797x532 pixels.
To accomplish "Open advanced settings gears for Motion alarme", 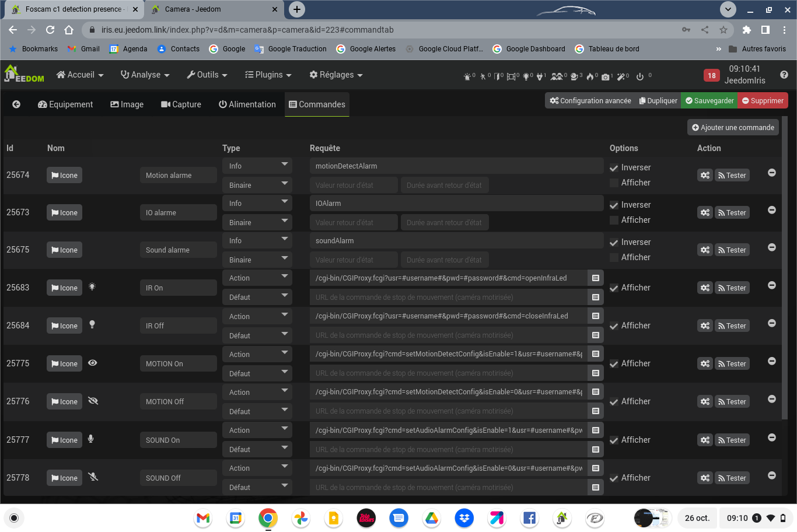I will 705,175.
